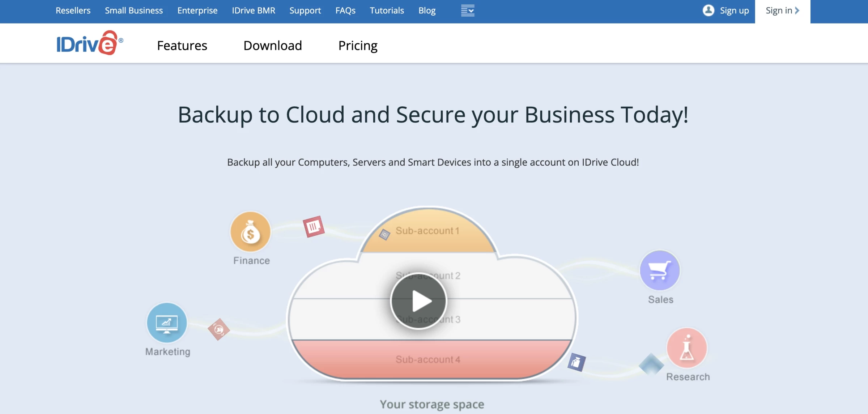Screen dimensions: 868x414
Task: Go to Small Business
Action: pyautogui.click(x=134, y=10)
